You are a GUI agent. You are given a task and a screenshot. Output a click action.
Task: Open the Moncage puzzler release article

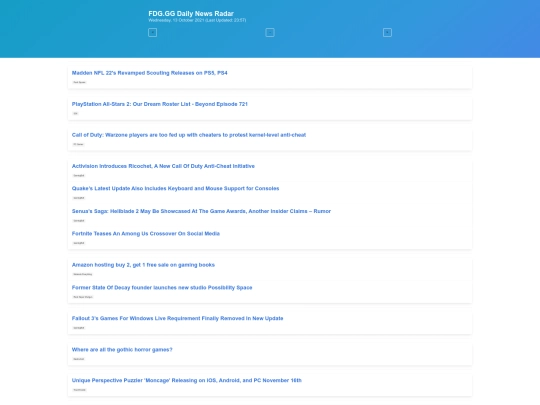pos(187,380)
